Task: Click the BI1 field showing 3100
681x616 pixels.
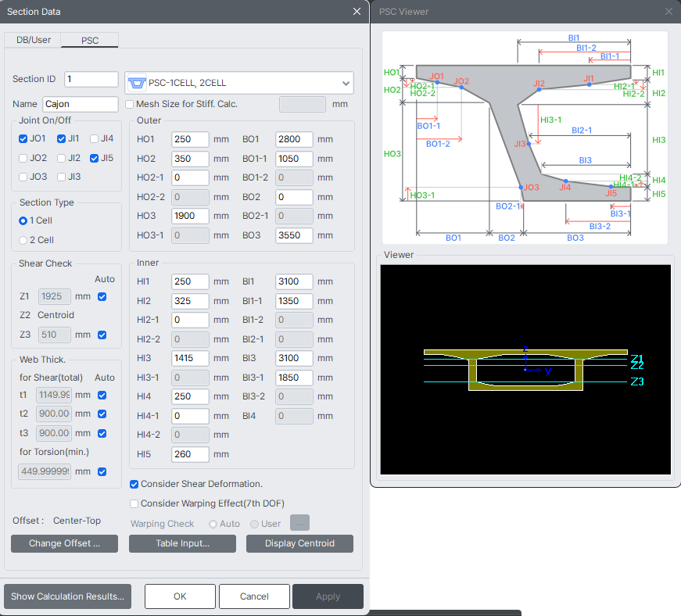Action: coord(294,281)
